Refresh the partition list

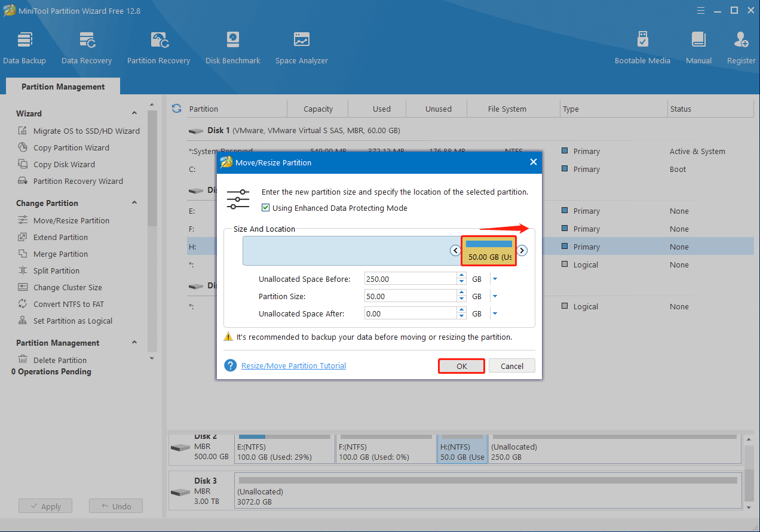pos(176,109)
